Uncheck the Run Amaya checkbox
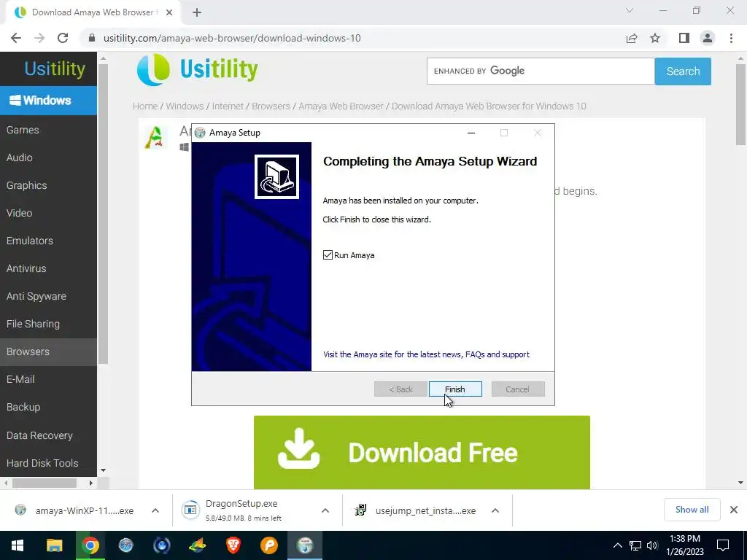This screenshot has height=560, width=747. coord(328,255)
